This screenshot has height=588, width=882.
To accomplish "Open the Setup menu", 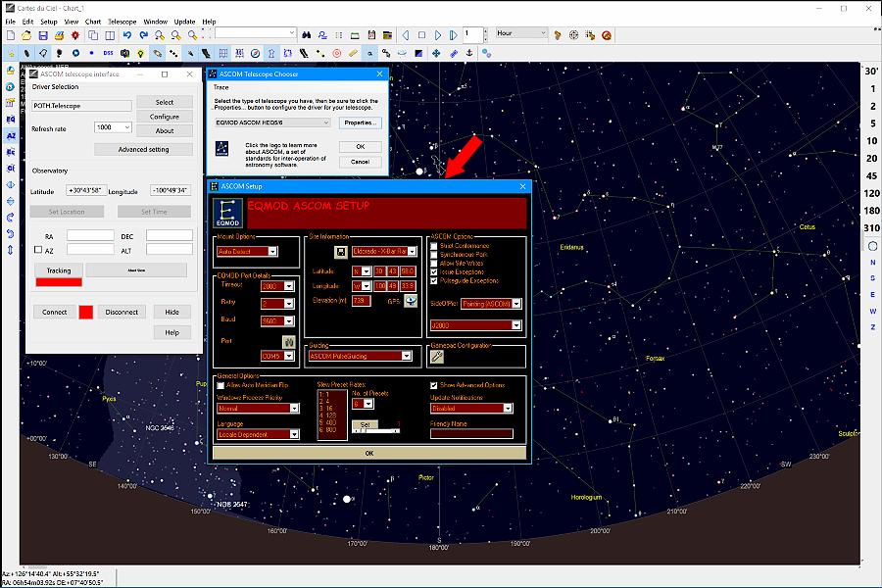I will point(48,22).
